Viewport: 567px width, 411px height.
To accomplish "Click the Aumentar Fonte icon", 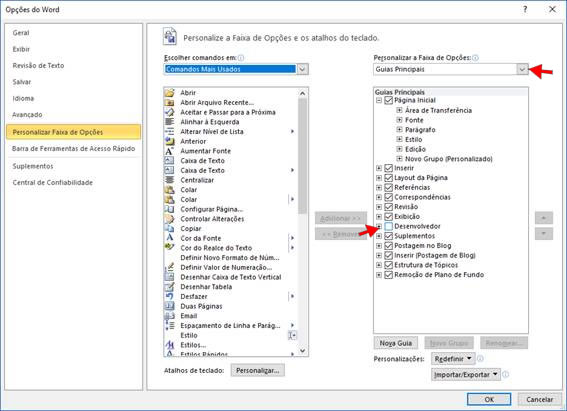I will 169,151.
